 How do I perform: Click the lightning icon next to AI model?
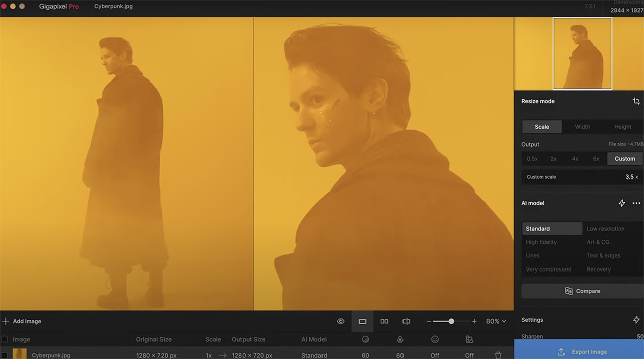tap(622, 203)
